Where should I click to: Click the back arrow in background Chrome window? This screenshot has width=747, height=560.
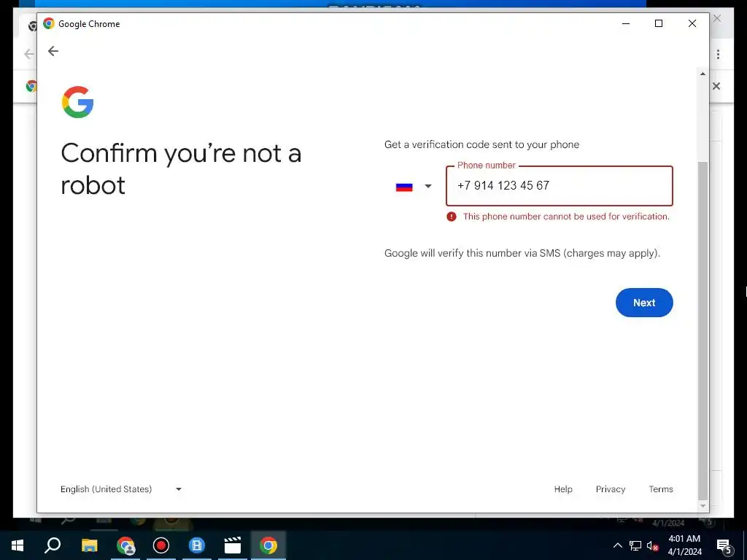tap(29, 54)
